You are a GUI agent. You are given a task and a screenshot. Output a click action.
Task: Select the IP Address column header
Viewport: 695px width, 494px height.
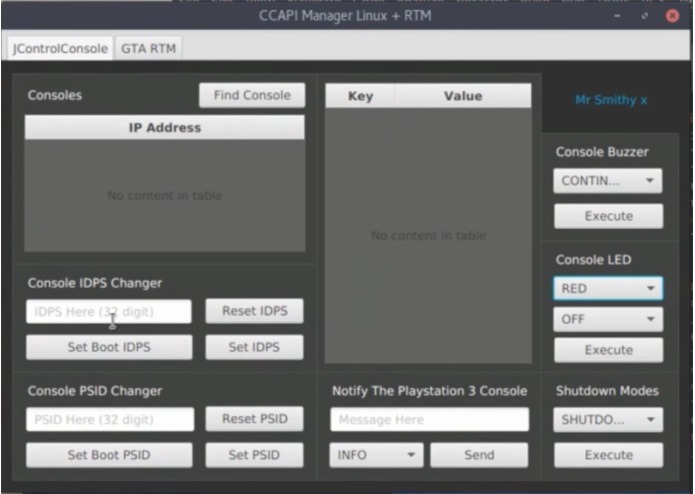165,128
